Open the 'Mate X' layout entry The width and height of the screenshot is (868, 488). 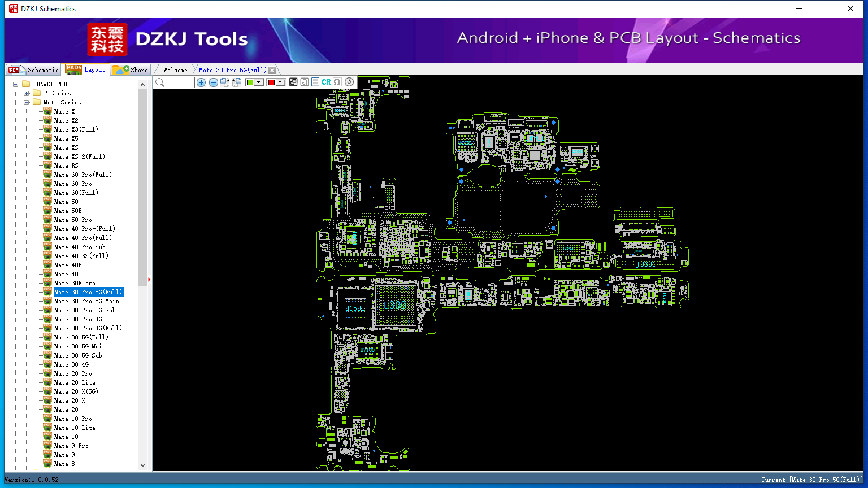64,111
